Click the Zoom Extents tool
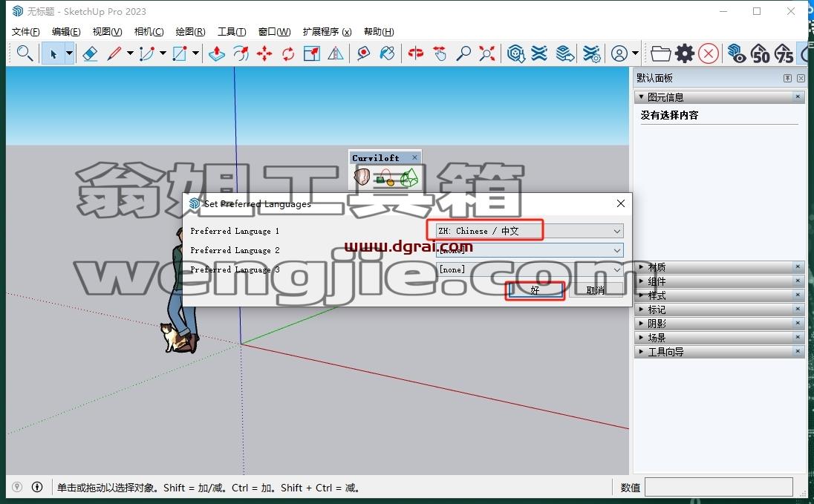The width and height of the screenshot is (814, 504). pyautogui.click(x=487, y=53)
